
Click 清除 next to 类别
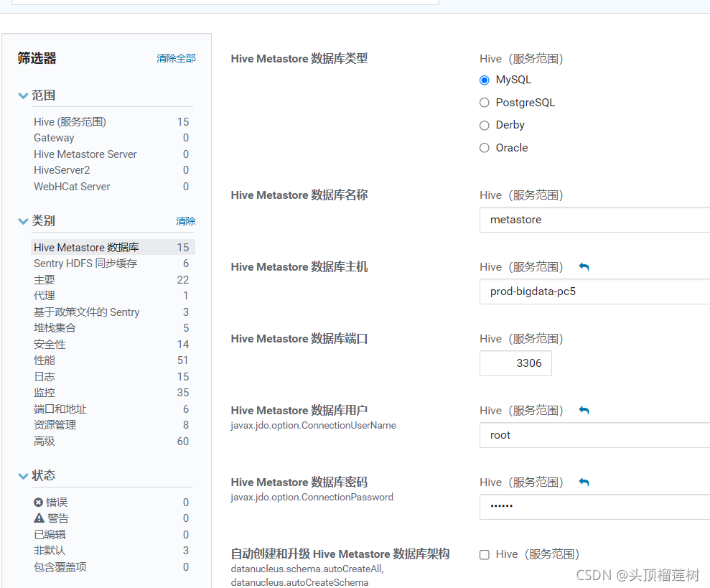click(x=186, y=221)
